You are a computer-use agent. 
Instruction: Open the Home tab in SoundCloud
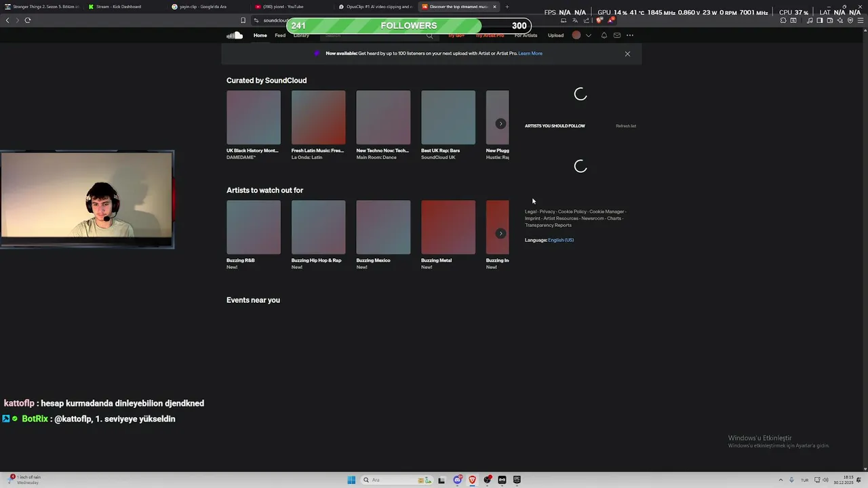coord(260,35)
